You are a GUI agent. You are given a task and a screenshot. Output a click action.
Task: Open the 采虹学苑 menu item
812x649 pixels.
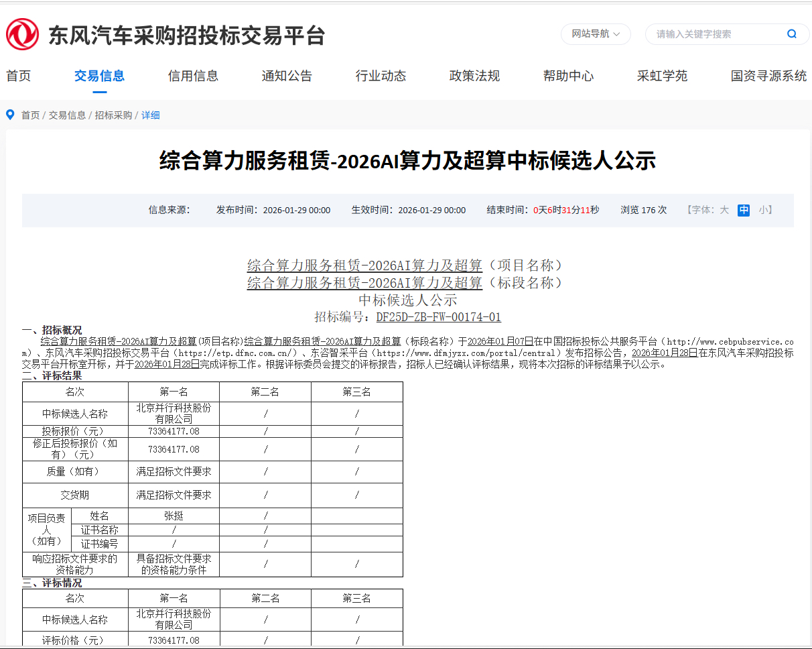pos(662,76)
